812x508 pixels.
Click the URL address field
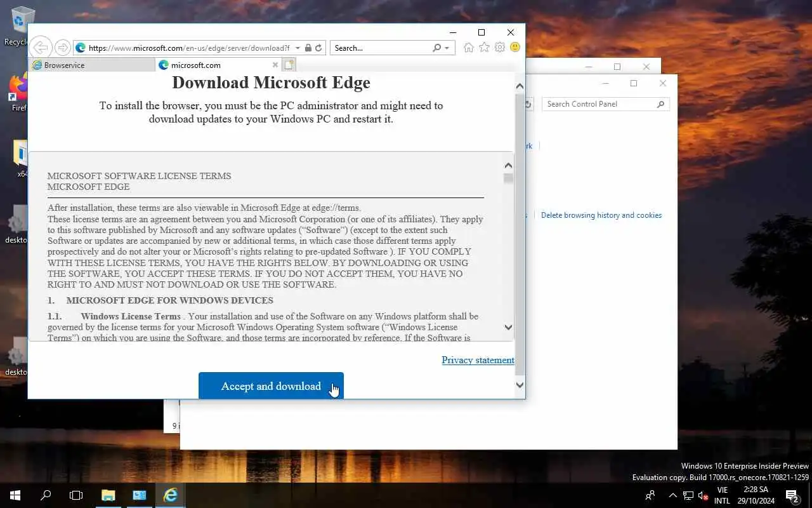click(188, 48)
